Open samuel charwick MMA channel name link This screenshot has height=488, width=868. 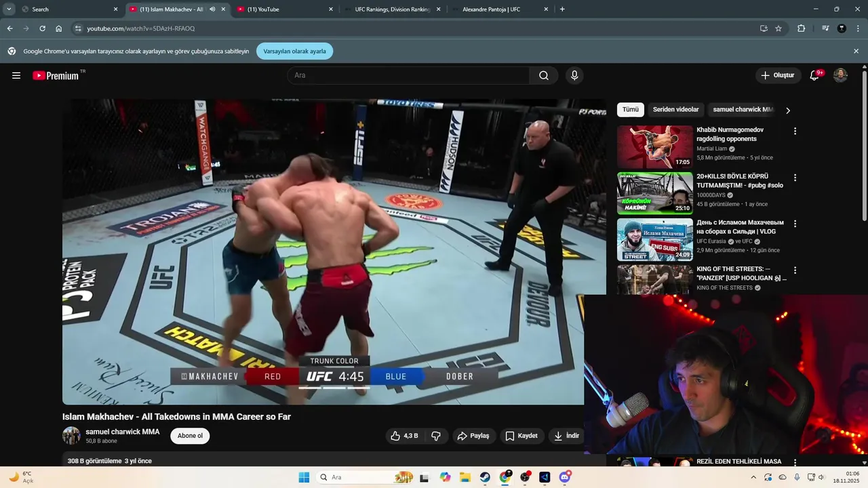(x=123, y=432)
